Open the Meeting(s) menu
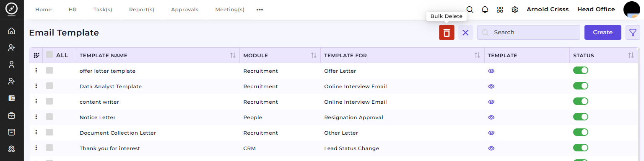Image resolution: width=644 pixels, height=161 pixels. pyautogui.click(x=230, y=10)
